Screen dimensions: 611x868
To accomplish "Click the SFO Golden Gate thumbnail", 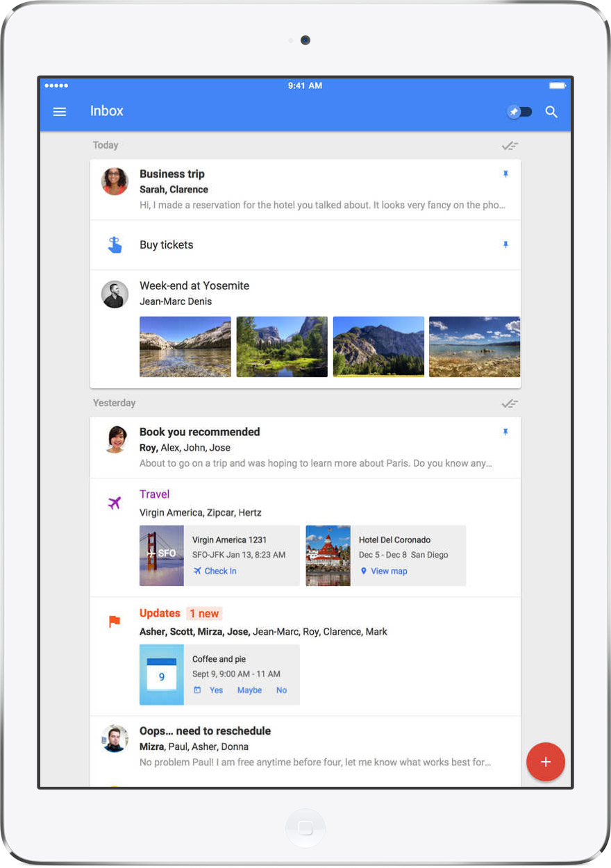I will tap(162, 556).
